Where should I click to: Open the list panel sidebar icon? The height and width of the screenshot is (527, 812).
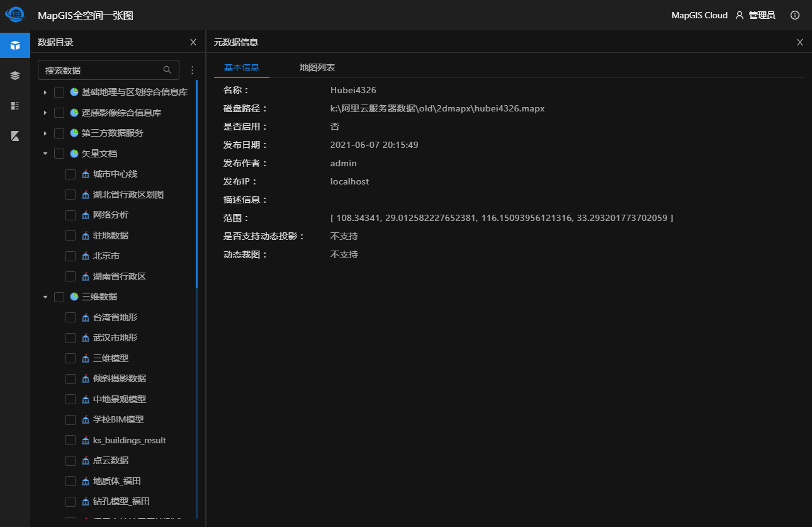(15, 106)
